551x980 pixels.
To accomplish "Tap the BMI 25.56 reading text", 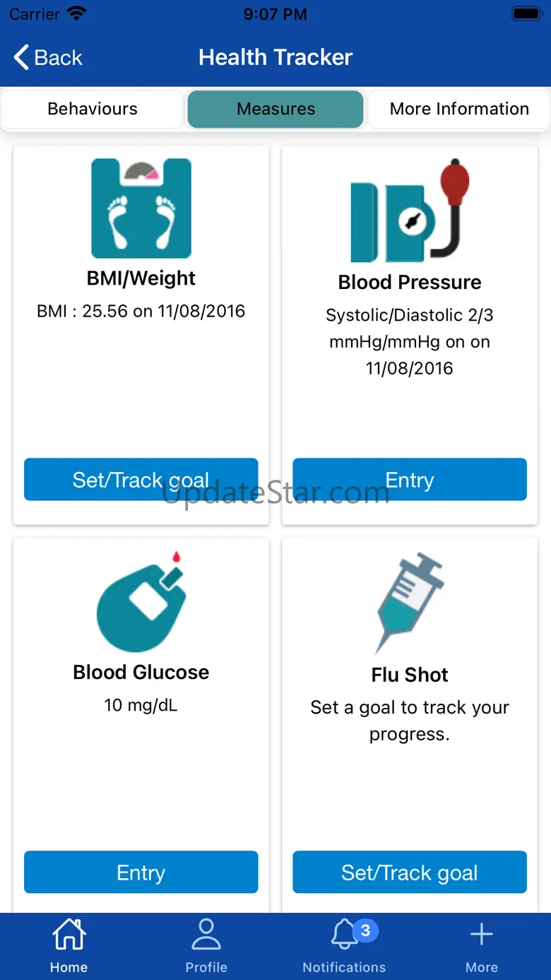I will point(141,311).
